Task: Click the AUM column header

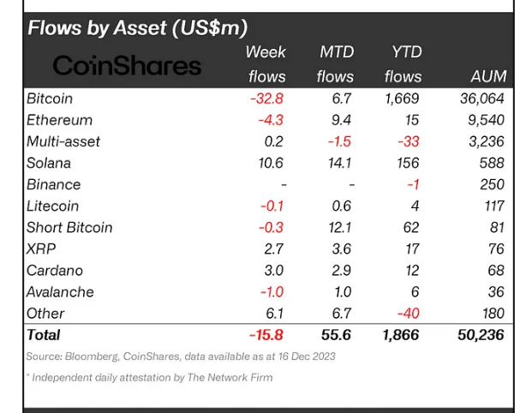Action: coord(488,76)
